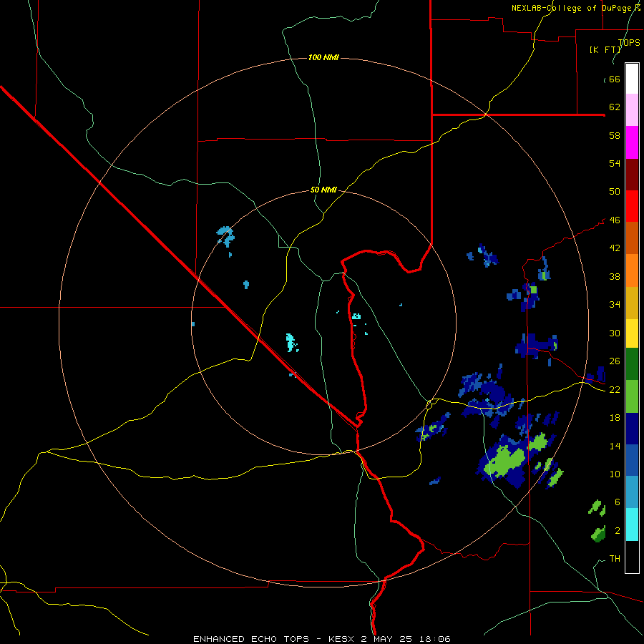Screen dimensions: 644x644
Task: Click the white swatch in the tops legend
Action: pos(632,79)
